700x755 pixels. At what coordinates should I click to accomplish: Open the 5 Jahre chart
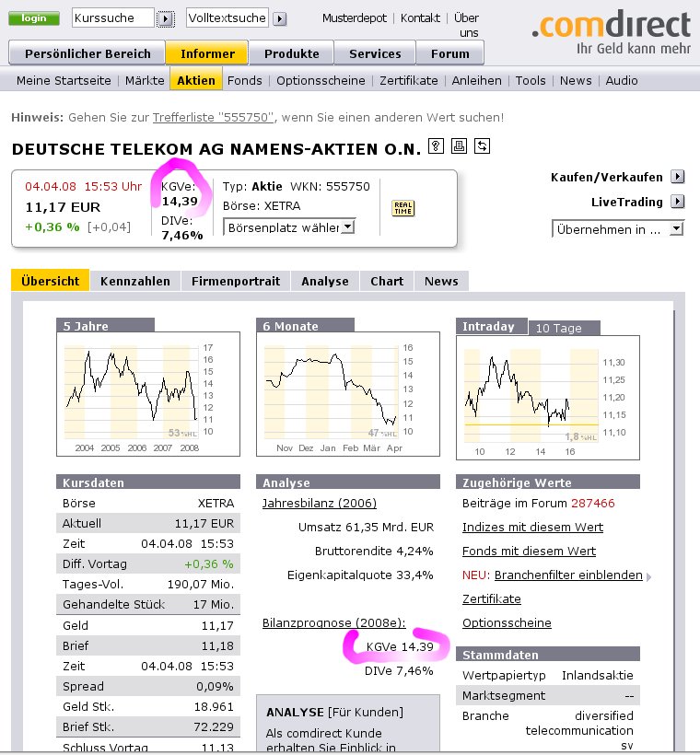148,393
